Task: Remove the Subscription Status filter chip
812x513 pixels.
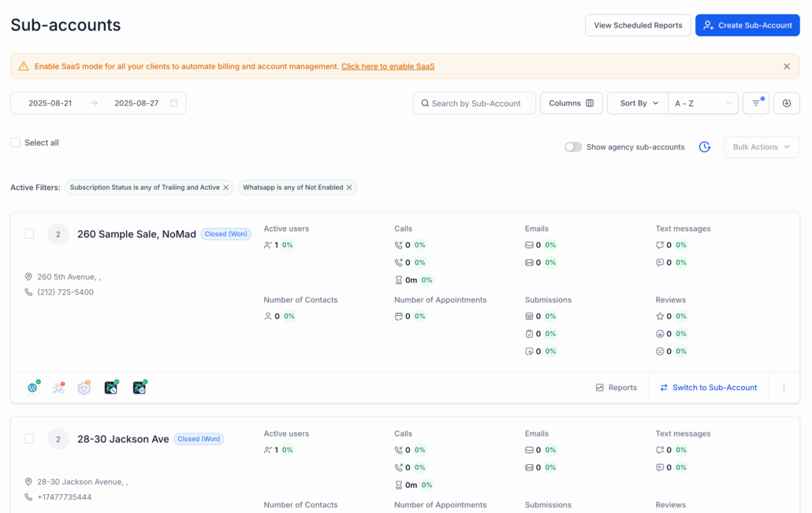Action: (x=226, y=188)
